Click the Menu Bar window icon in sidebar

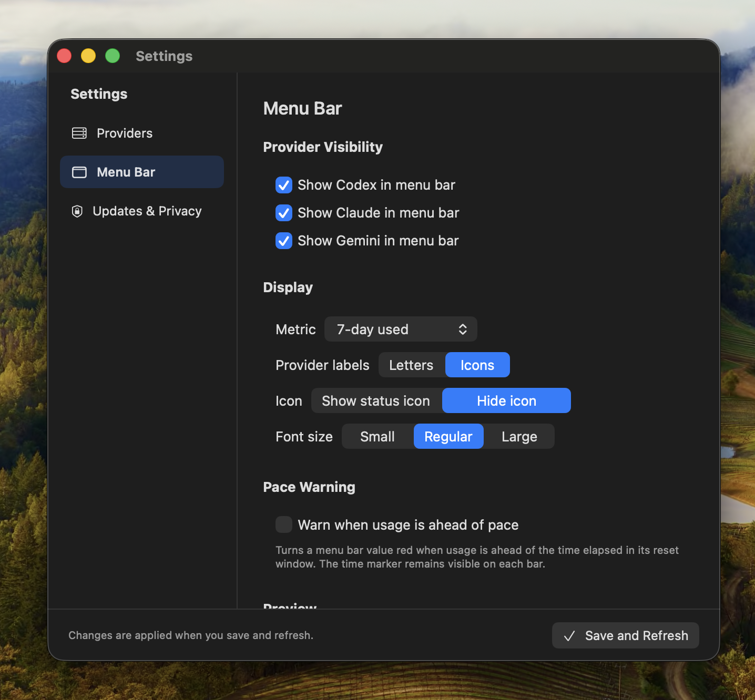click(x=79, y=172)
